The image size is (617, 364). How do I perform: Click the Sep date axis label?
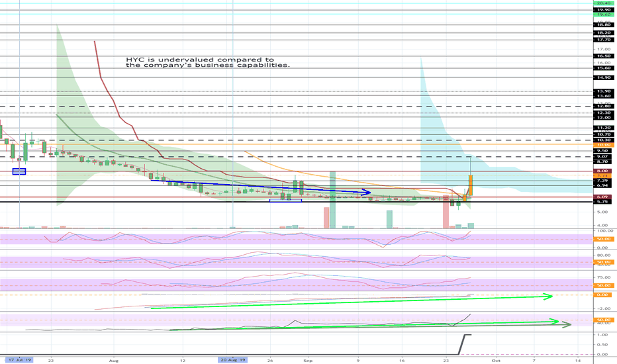pos(308,360)
